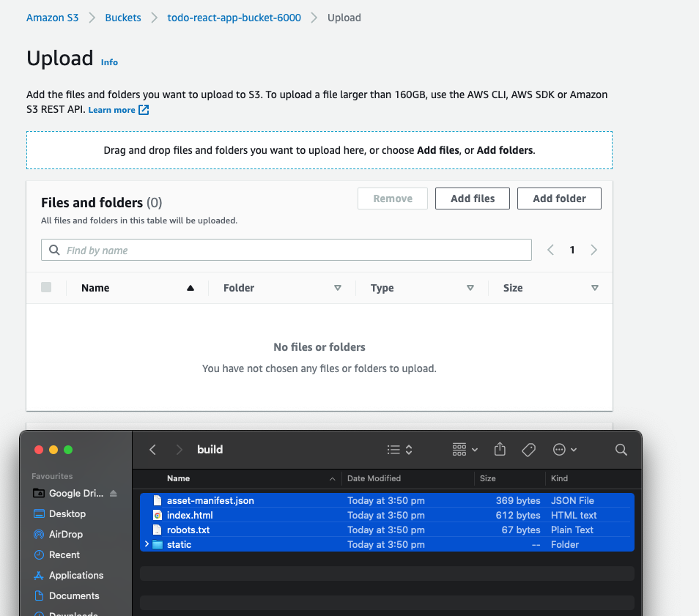Sort Finder list by Name column
The height and width of the screenshot is (616, 699).
click(x=178, y=478)
